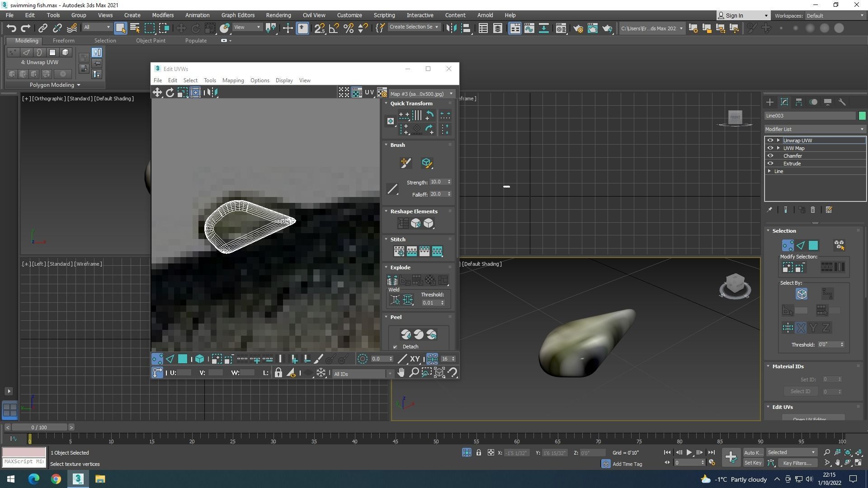The height and width of the screenshot is (488, 868).
Task: Toggle visibility eye of Extrude modifier
Action: [770, 164]
